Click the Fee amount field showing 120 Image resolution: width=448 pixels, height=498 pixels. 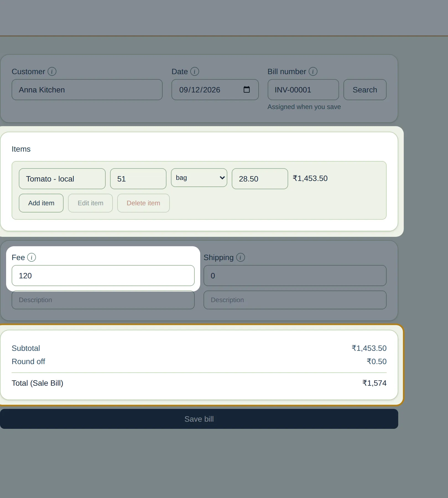[x=103, y=276]
